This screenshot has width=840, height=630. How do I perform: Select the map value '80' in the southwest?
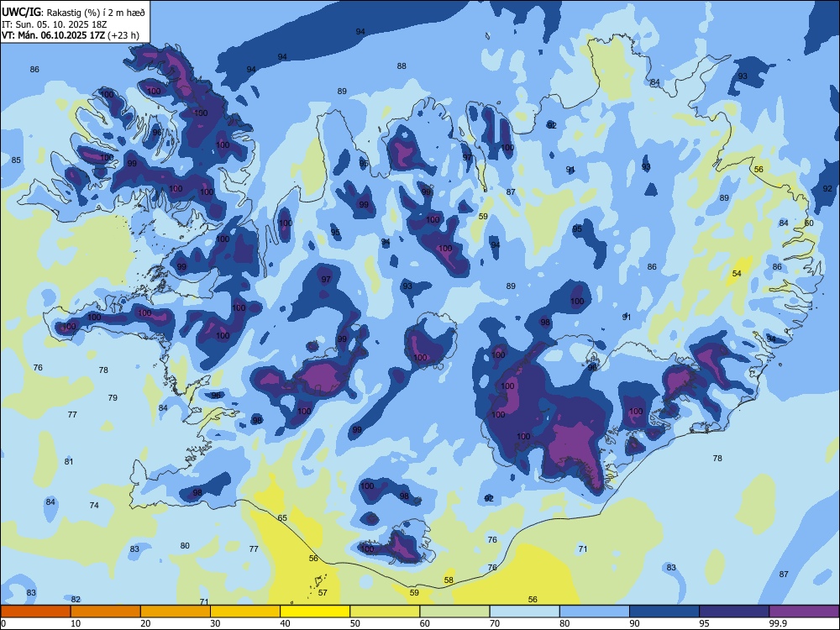click(x=185, y=546)
